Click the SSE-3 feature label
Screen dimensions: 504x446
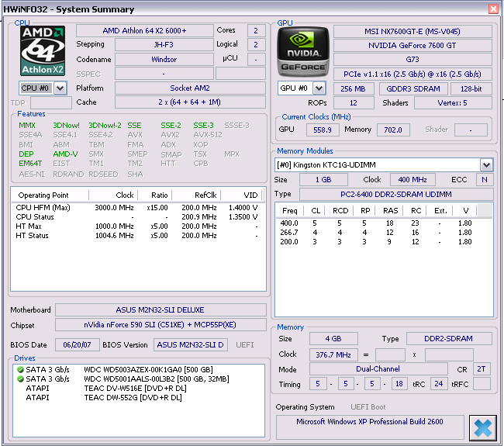pyautogui.click(x=203, y=126)
